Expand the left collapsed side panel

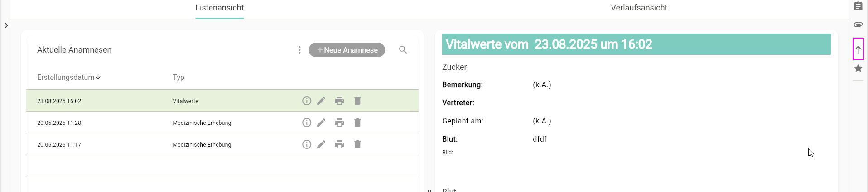(x=6, y=25)
